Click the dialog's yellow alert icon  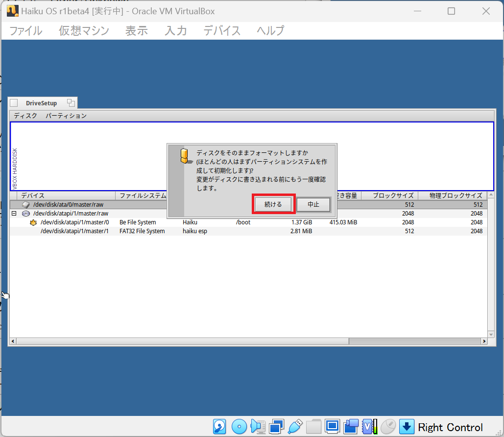(x=186, y=156)
